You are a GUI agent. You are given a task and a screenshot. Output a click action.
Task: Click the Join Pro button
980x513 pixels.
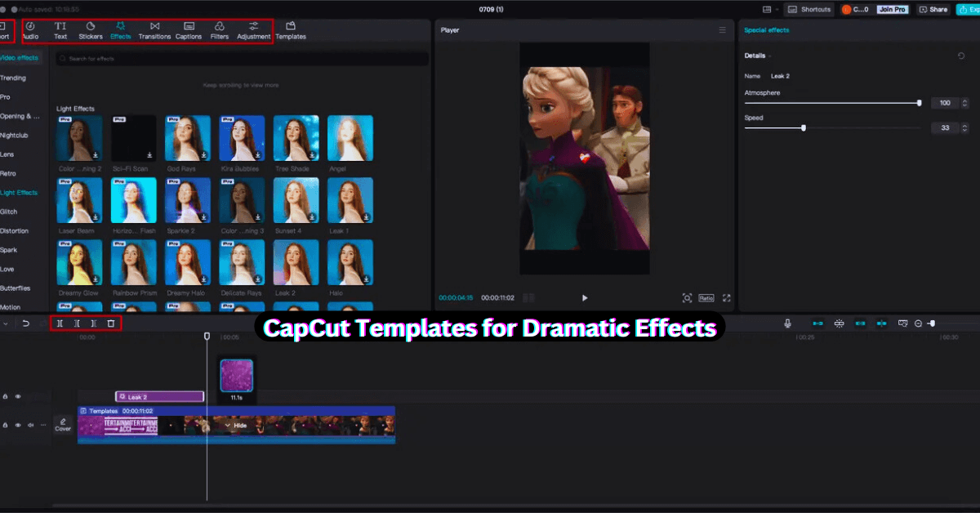coord(892,9)
